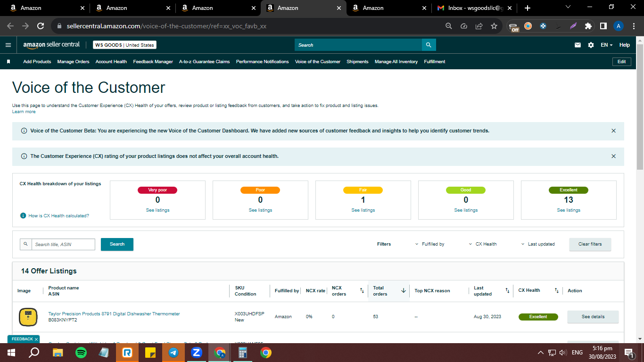Open the Learn more link

pos(24,112)
